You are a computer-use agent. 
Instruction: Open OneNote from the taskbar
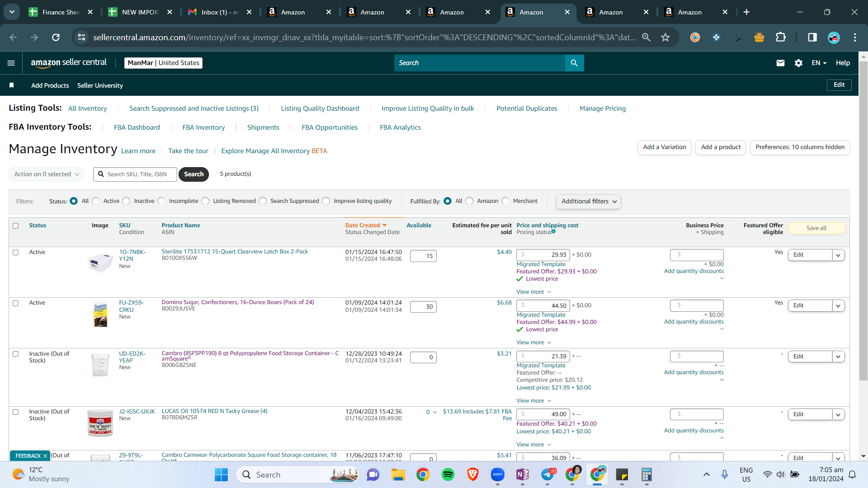coord(523,474)
